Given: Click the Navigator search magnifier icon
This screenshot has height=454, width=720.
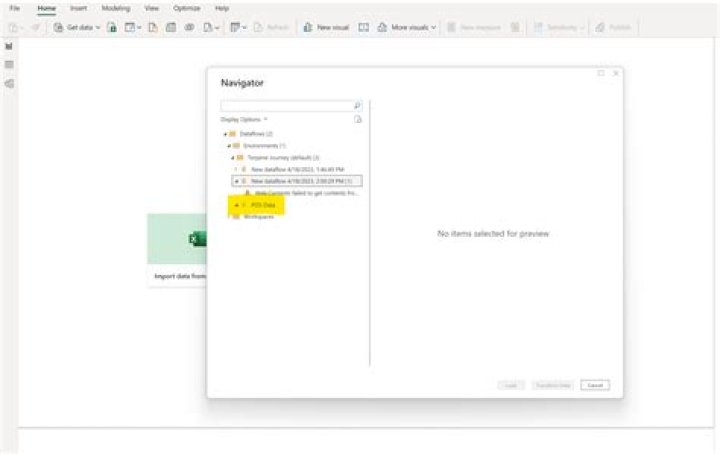Looking at the screenshot, I should pos(357,106).
